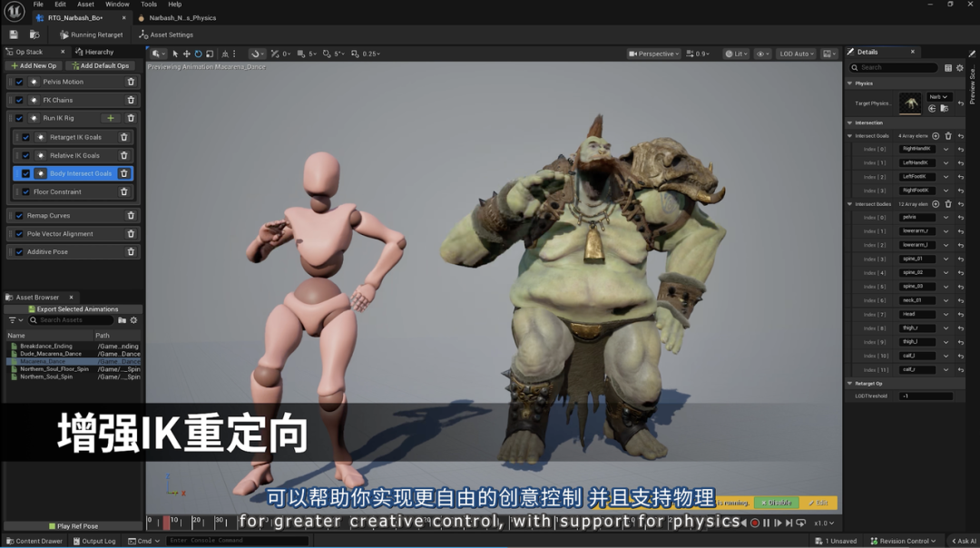980x548 pixels.
Task: Open the Asset Browser settings gear
Action: coord(133,319)
